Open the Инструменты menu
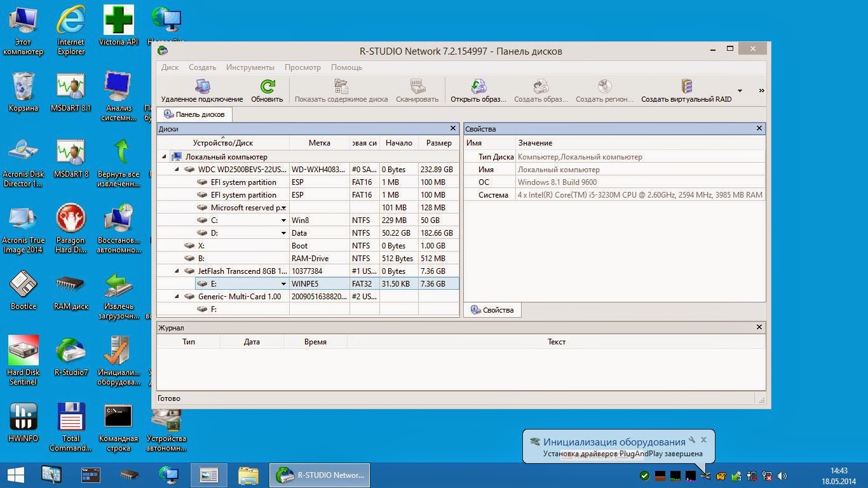Screen dimensions: 868x488 click(x=250, y=67)
